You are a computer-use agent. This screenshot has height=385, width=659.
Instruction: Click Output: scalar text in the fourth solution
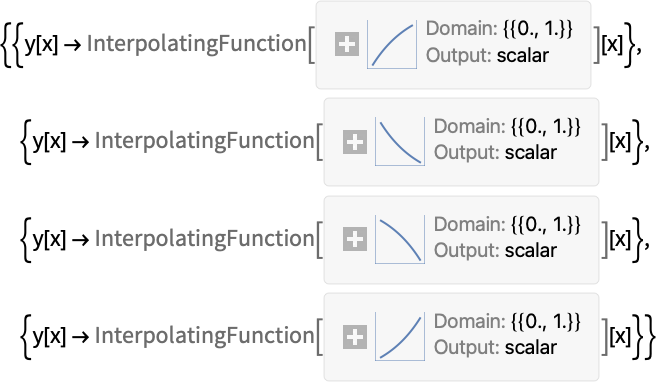[x=495, y=348]
